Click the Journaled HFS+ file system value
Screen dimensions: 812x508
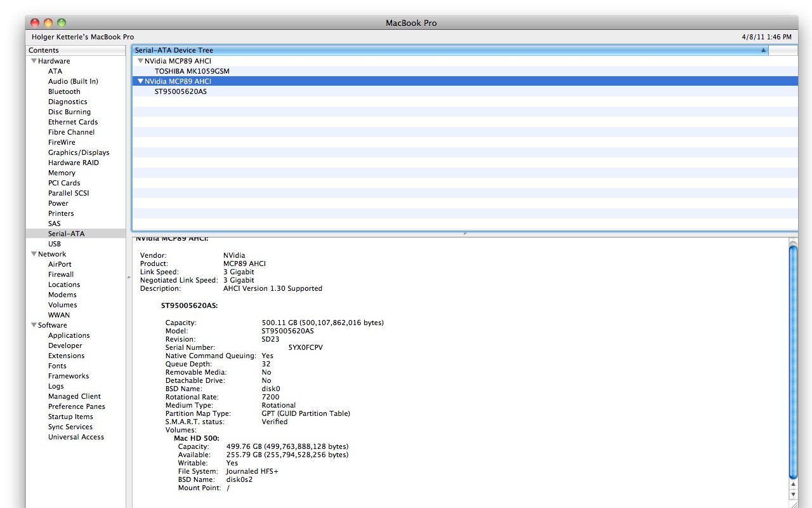point(252,471)
